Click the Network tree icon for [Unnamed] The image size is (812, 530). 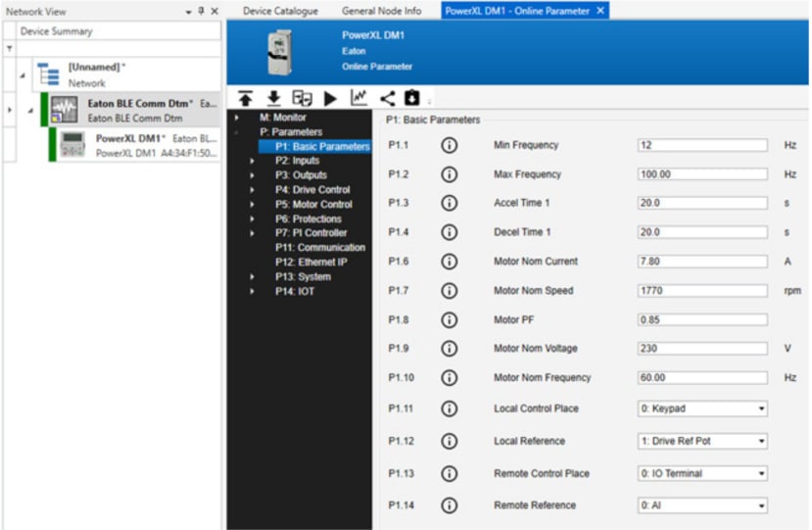[49, 74]
